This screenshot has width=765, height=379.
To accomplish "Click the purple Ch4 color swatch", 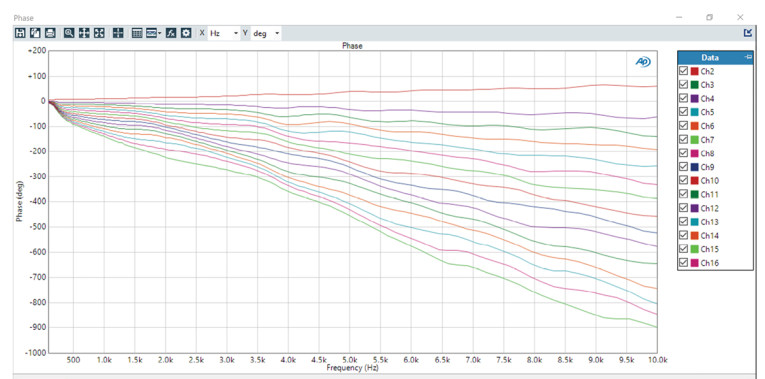I will 695,99.
